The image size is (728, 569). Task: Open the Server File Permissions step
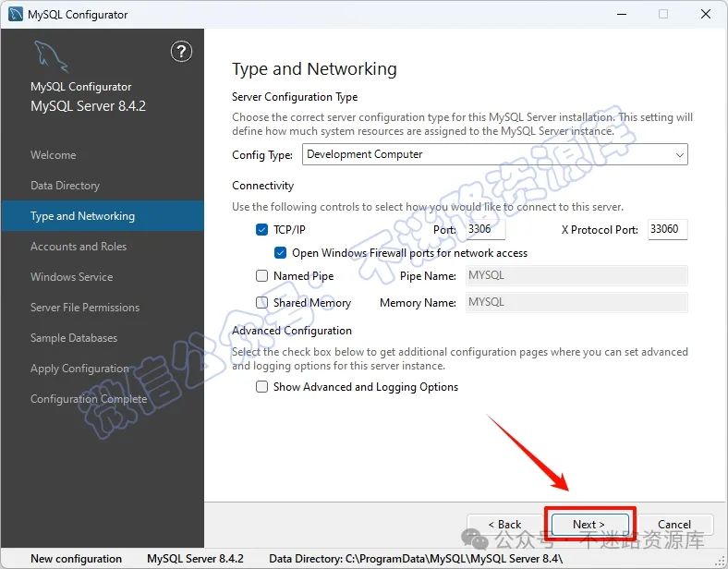(85, 308)
